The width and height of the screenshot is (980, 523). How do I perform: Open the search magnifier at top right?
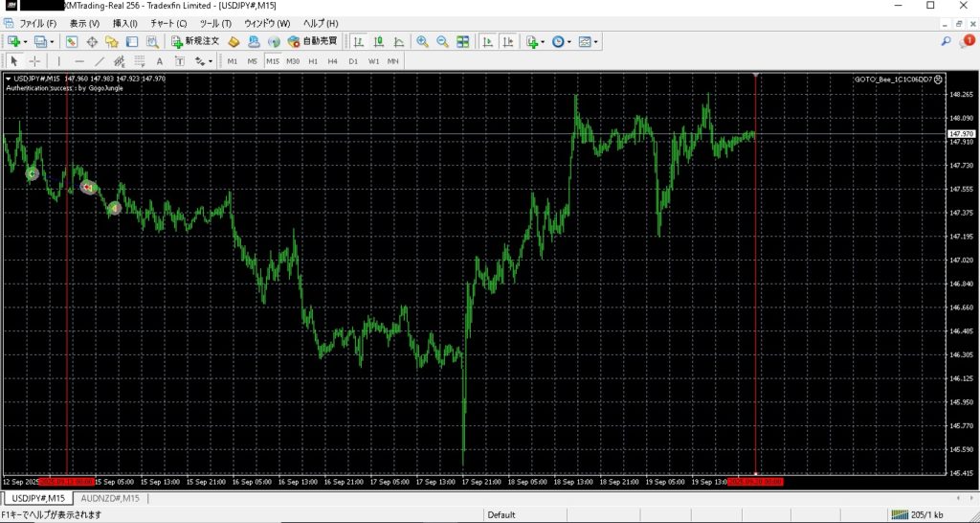point(946,41)
